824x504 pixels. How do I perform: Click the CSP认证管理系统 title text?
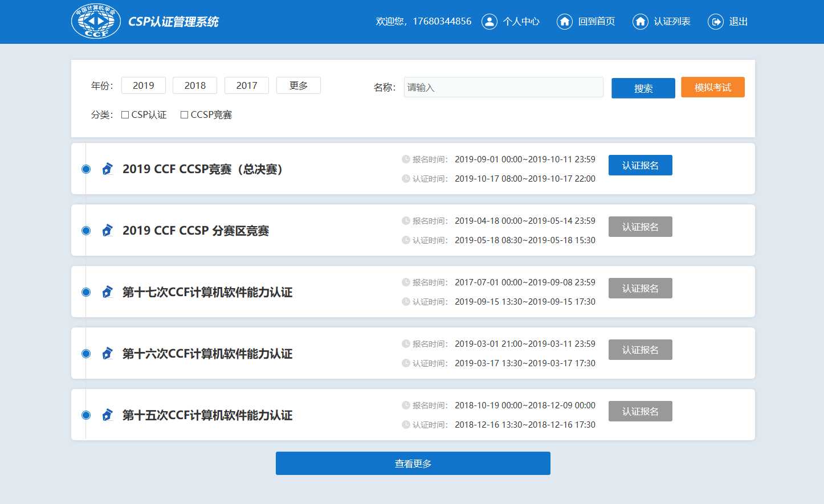click(173, 22)
